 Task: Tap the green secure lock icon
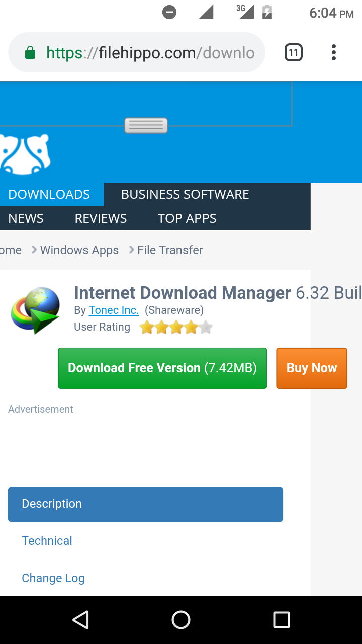(x=30, y=52)
